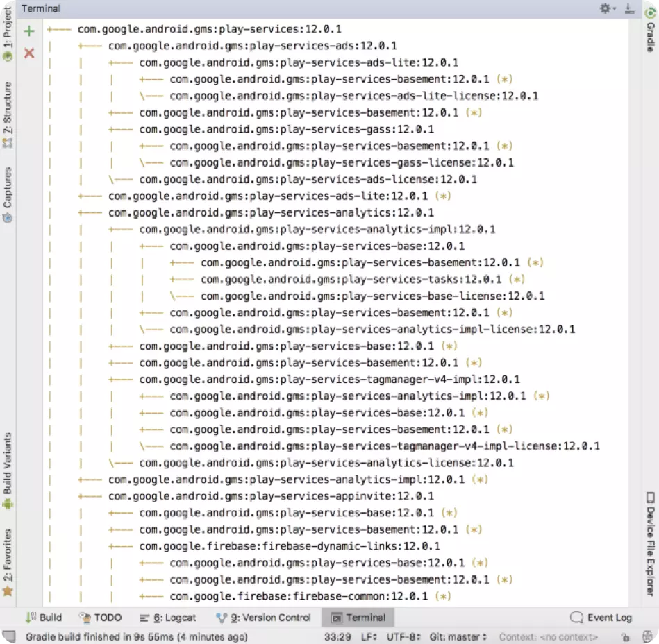Click the play-services-ads-lite-license:12.0.1 line
The height and width of the screenshot is (644, 659).
coord(354,96)
